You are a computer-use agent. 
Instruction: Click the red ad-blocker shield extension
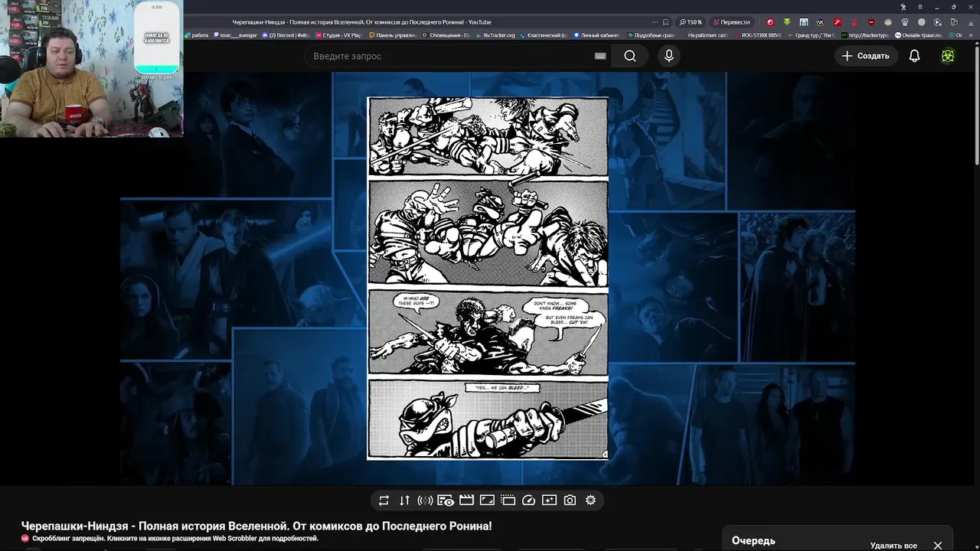coord(871,22)
